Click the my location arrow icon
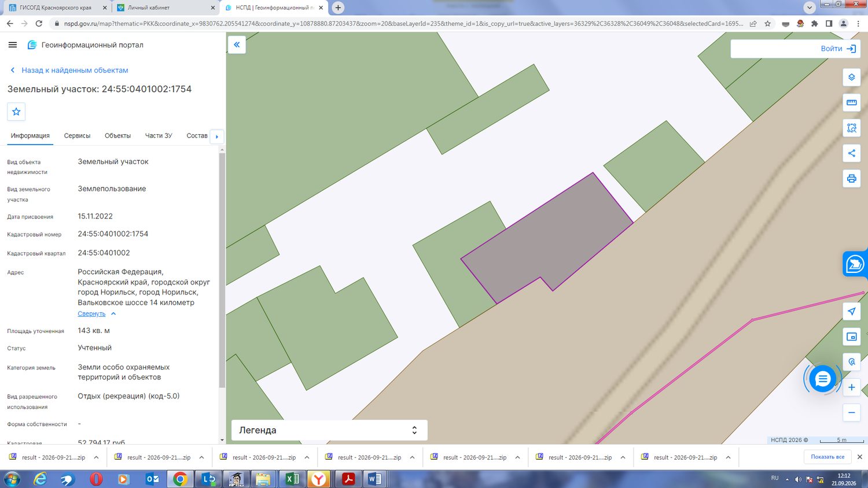 pos(851,311)
